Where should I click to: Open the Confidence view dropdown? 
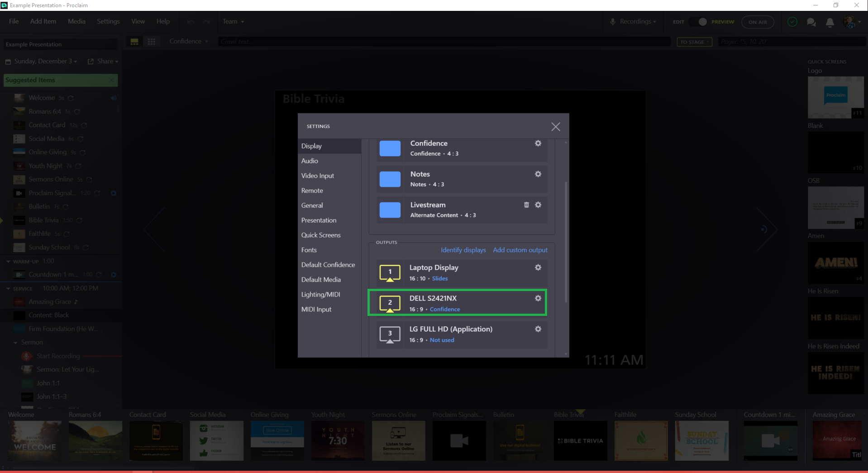point(189,41)
